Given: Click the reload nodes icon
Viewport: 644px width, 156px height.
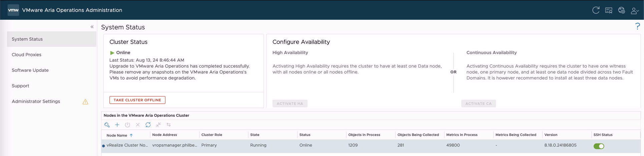Looking at the screenshot, I should point(148,125).
